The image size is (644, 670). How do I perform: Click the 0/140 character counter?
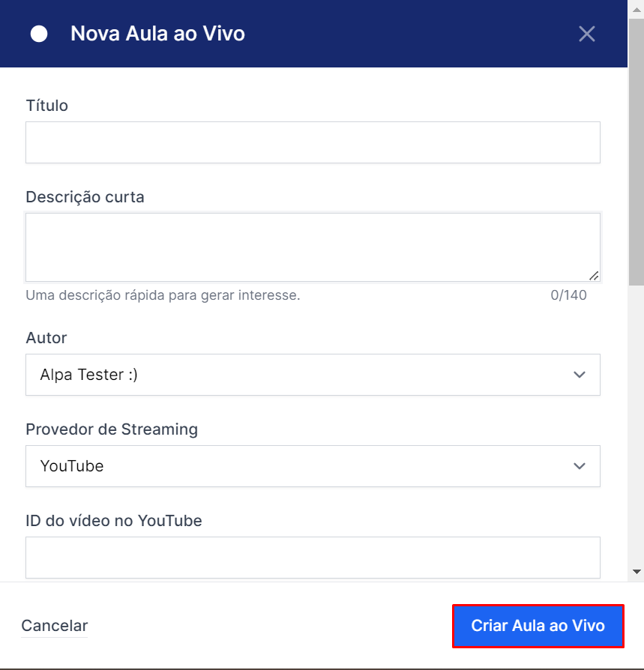click(x=568, y=295)
